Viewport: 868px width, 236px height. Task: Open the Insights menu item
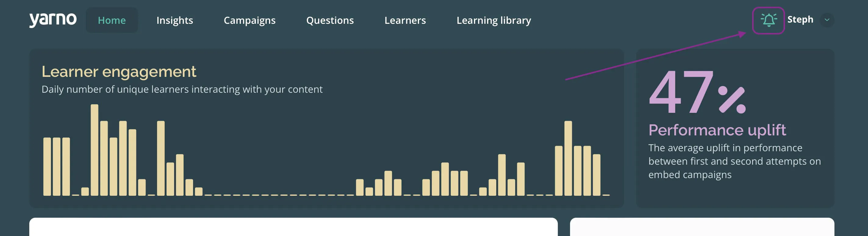pyautogui.click(x=174, y=20)
